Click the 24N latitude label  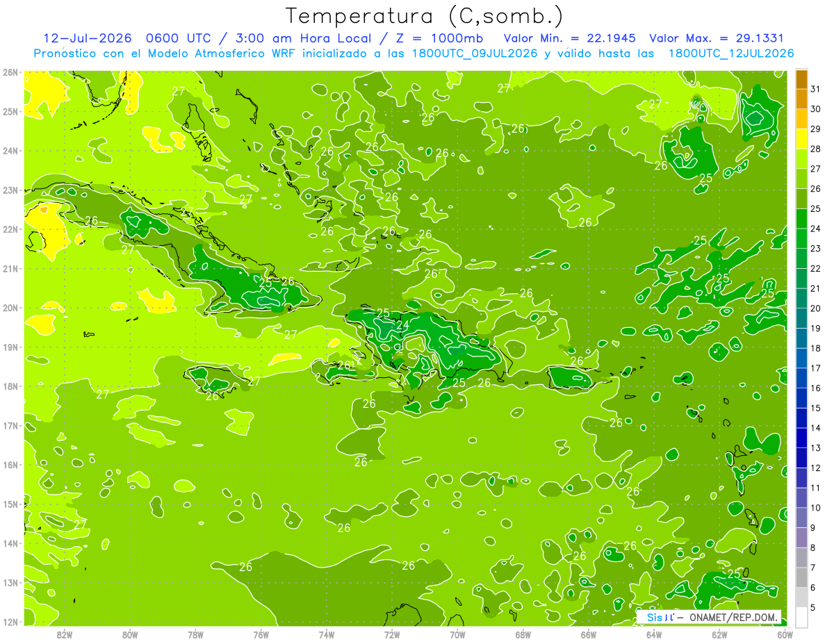click(10, 151)
